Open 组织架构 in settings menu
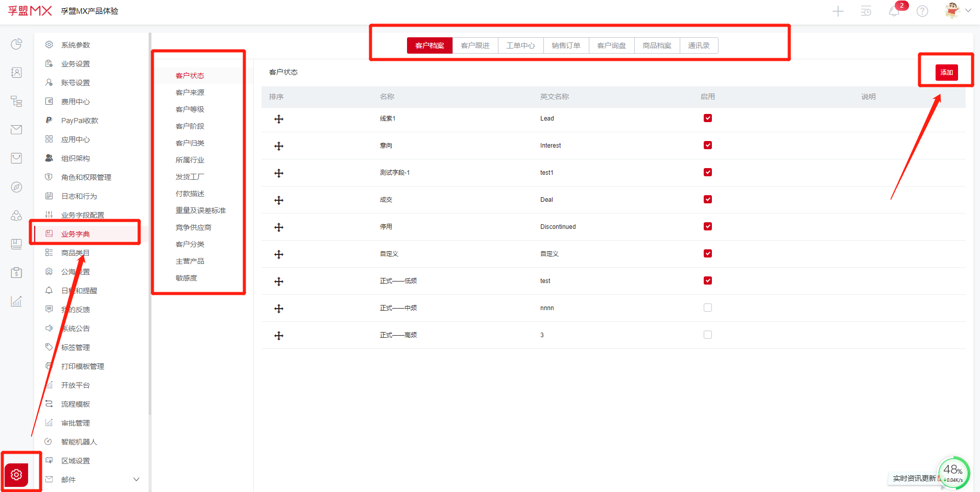 [75, 158]
